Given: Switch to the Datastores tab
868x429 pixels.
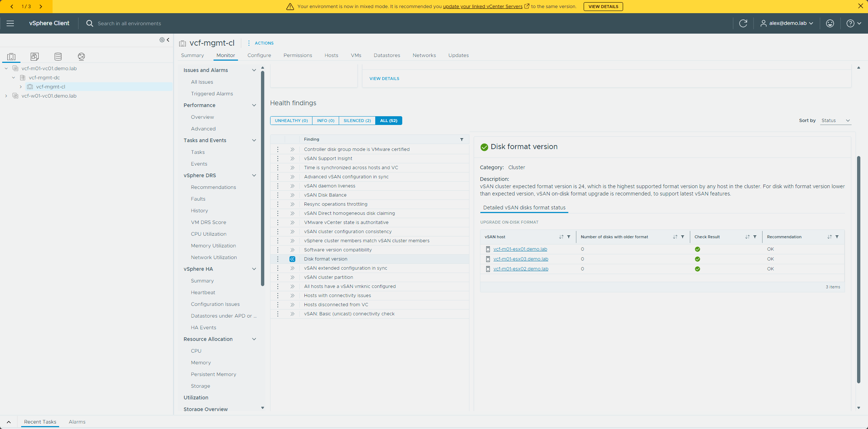Looking at the screenshot, I should click(387, 56).
